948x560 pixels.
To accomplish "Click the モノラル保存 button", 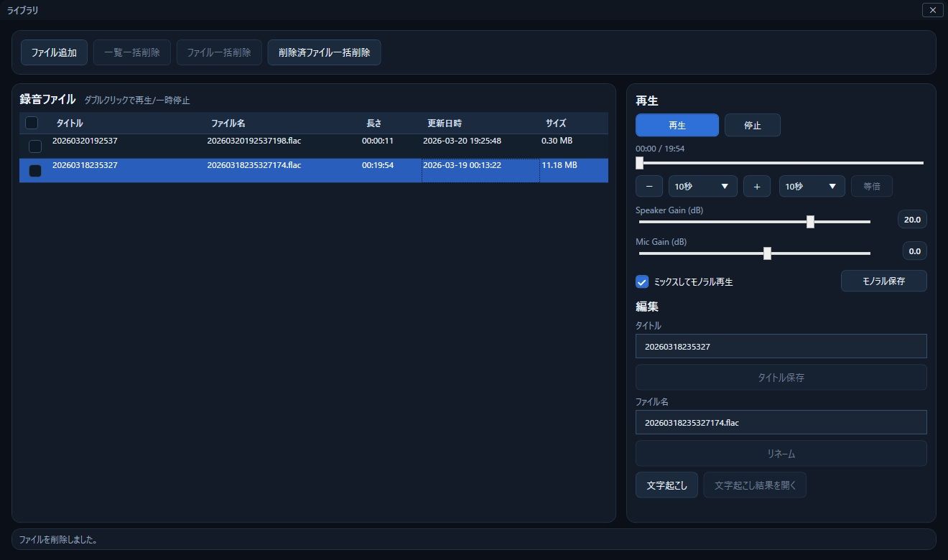I will pos(883,281).
